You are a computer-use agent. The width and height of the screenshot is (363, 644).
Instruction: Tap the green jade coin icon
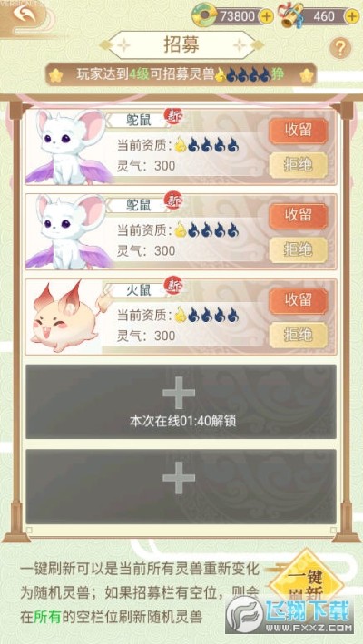(x=204, y=16)
